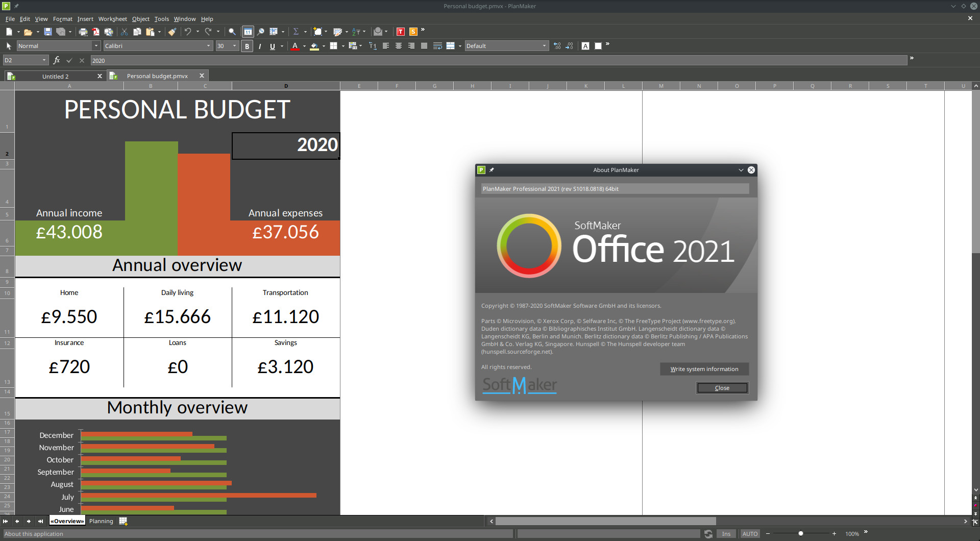Image resolution: width=980 pixels, height=541 pixels.
Task: Activate the Format painter brush icon
Action: click(x=172, y=32)
